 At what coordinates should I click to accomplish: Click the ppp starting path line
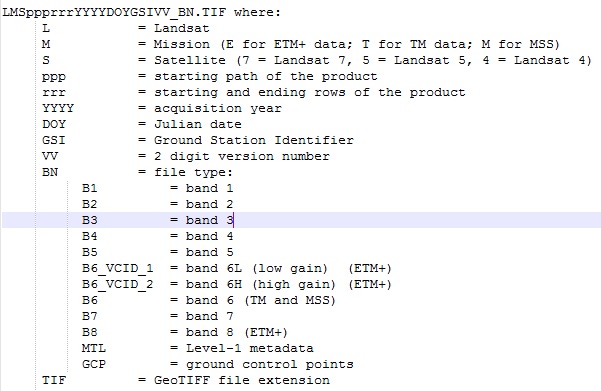click(x=210, y=76)
